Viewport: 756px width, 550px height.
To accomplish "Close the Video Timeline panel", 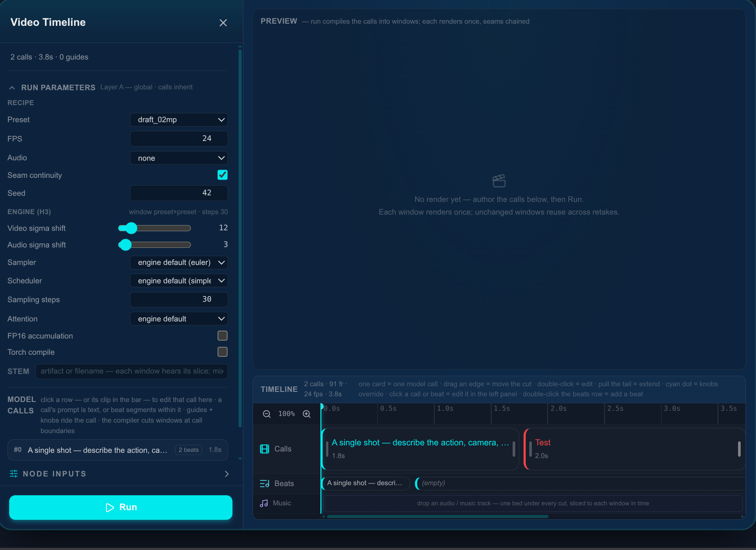I will pos(223,23).
